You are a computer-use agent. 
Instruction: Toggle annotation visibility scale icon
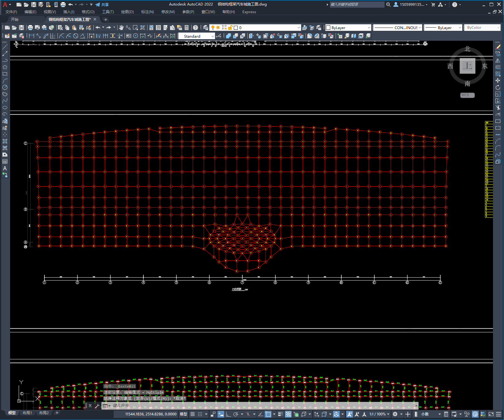click(x=350, y=414)
